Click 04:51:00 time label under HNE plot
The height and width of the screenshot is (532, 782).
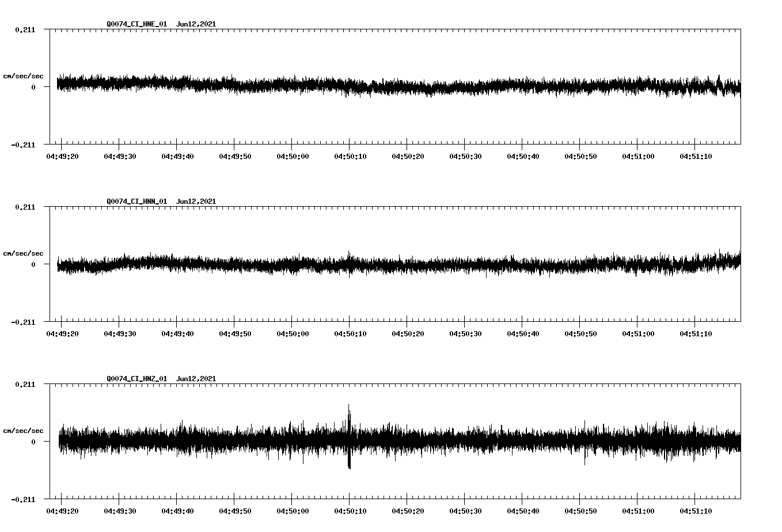[x=638, y=157]
